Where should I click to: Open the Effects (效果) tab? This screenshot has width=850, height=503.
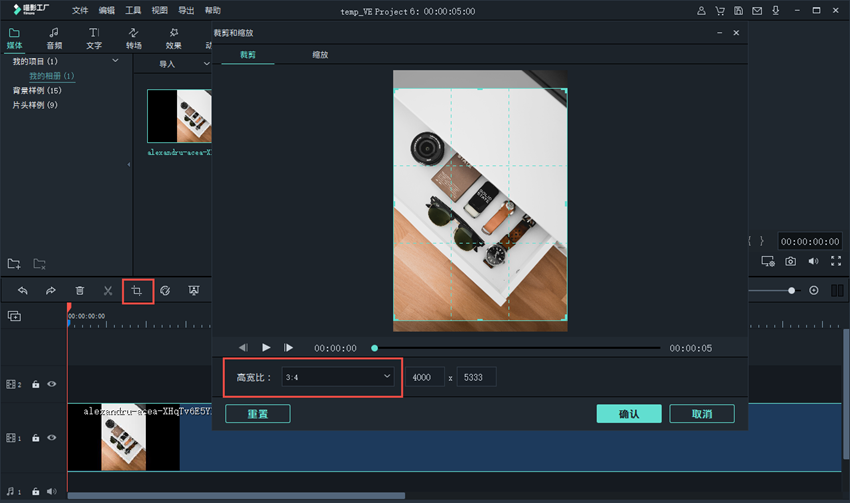pyautogui.click(x=173, y=38)
